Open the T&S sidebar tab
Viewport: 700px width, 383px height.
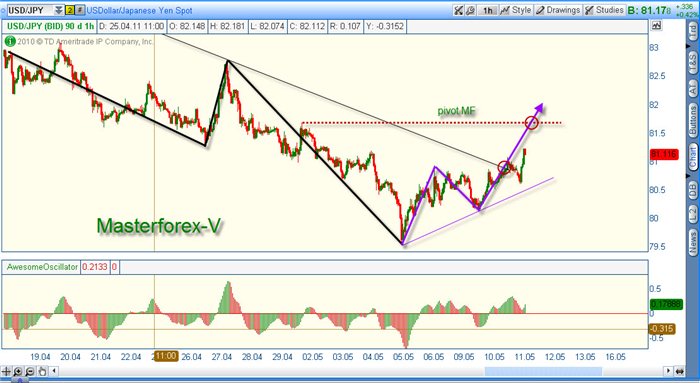coord(692,63)
